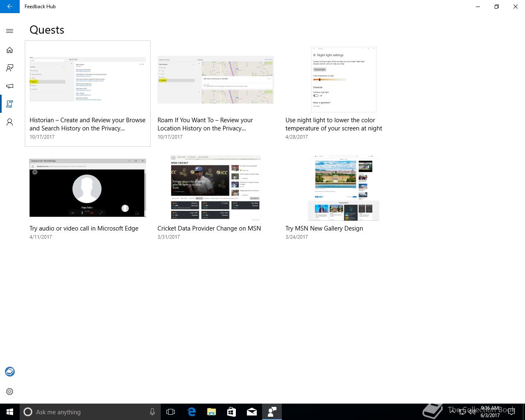
Task: Select the Roam If You Want To title
Action: click(x=205, y=124)
